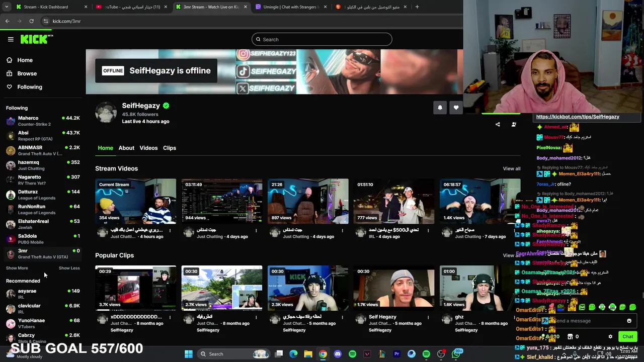Viewport: 644px width, 362px height.
Task: Open the kickbot tips link
Action: [578, 117]
